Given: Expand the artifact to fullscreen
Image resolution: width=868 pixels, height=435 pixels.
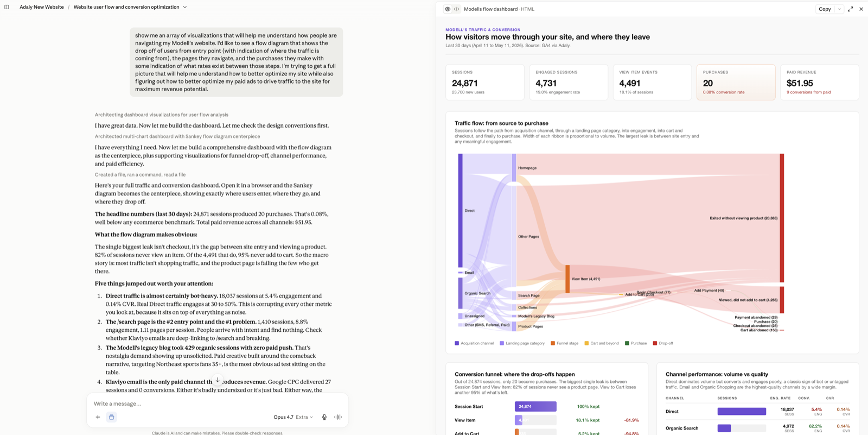Looking at the screenshot, I should pyautogui.click(x=850, y=9).
